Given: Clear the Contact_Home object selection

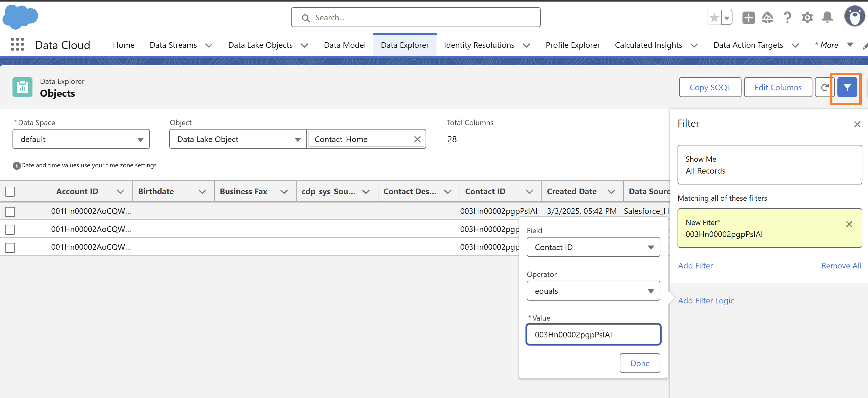Looking at the screenshot, I should (417, 139).
